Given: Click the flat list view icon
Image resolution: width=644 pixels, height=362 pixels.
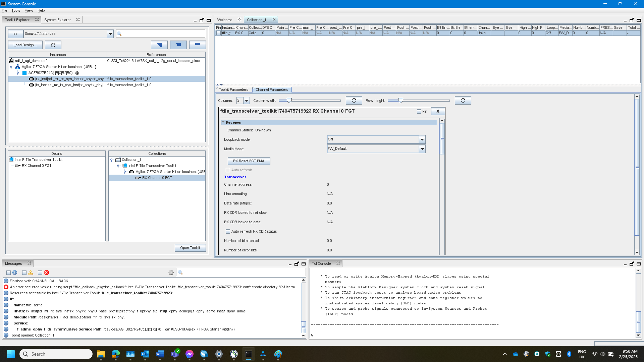Looking at the screenshot, I should pyautogui.click(x=198, y=45).
